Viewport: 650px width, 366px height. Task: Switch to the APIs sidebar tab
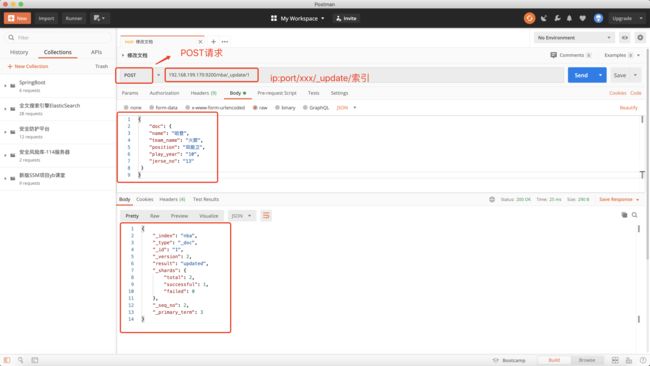(97, 52)
